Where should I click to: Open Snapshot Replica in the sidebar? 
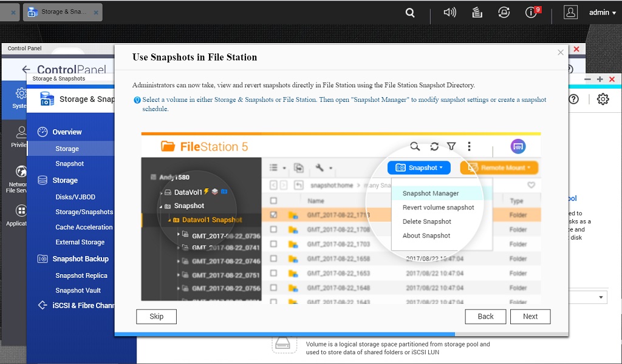(x=81, y=275)
